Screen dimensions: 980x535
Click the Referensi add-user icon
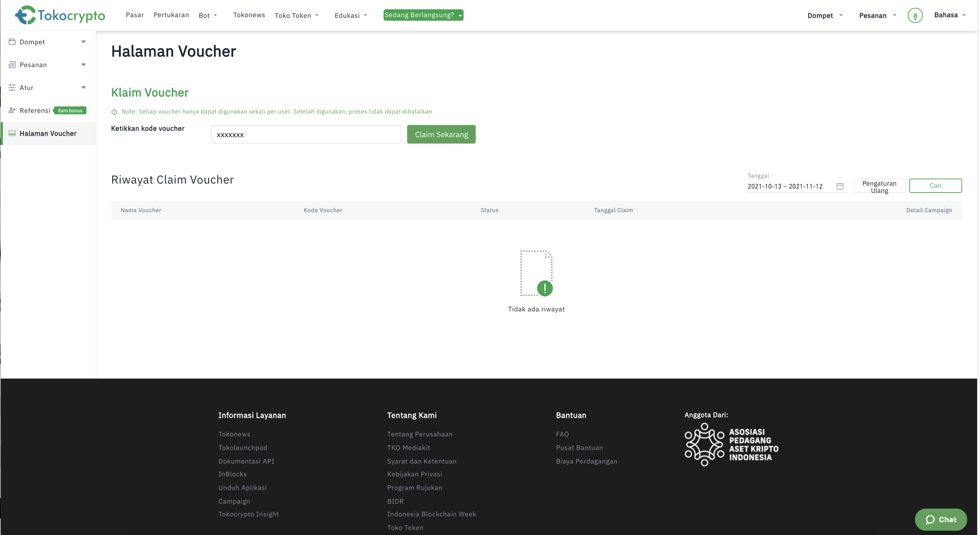click(12, 110)
